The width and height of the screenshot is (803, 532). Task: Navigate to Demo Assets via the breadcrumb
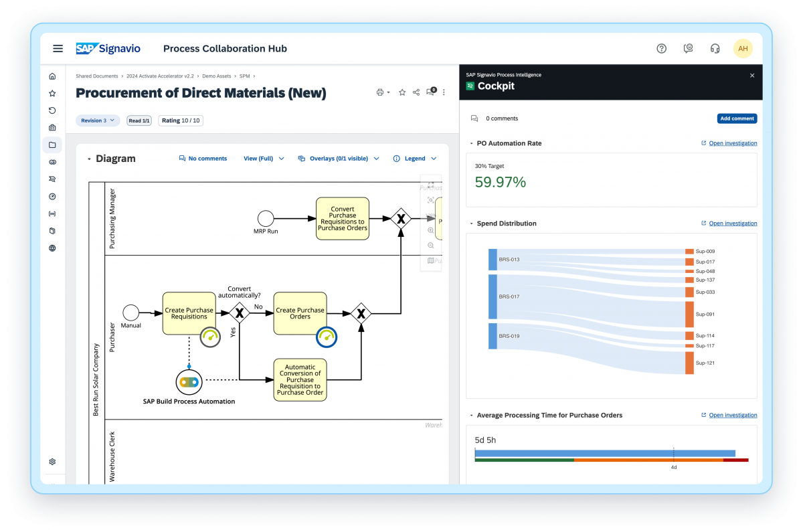(216, 76)
